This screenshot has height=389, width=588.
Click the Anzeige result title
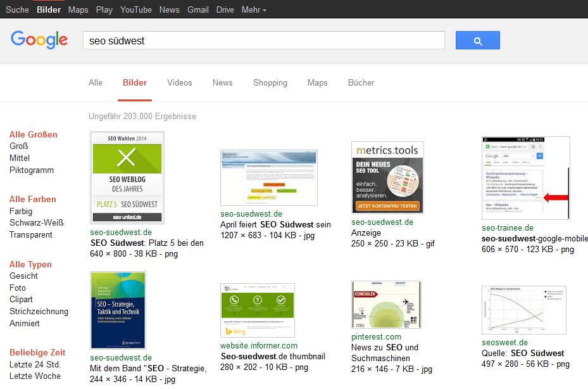(366, 233)
